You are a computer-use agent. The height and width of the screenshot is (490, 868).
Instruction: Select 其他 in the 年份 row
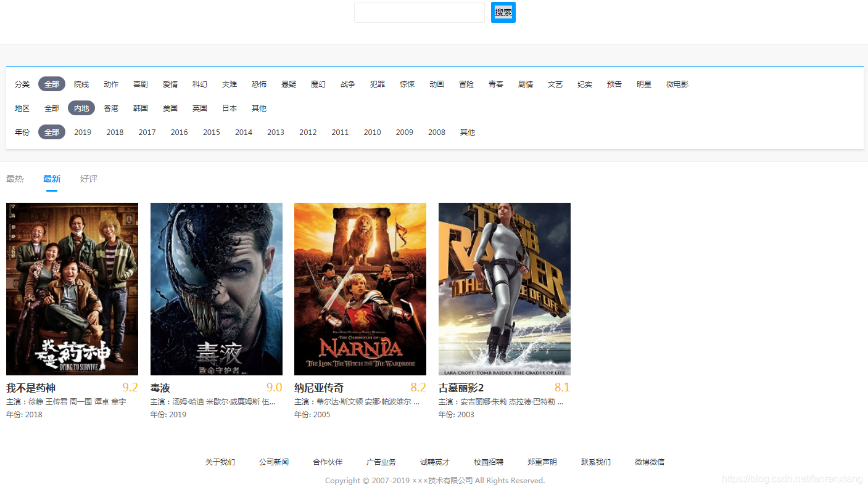click(x=468, y=132)
